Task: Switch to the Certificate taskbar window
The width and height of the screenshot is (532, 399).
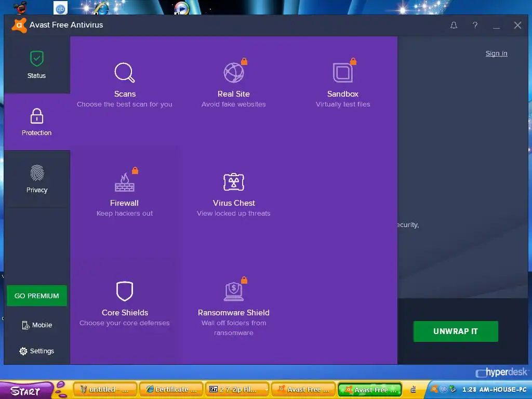Action: [x=171, y=390]
